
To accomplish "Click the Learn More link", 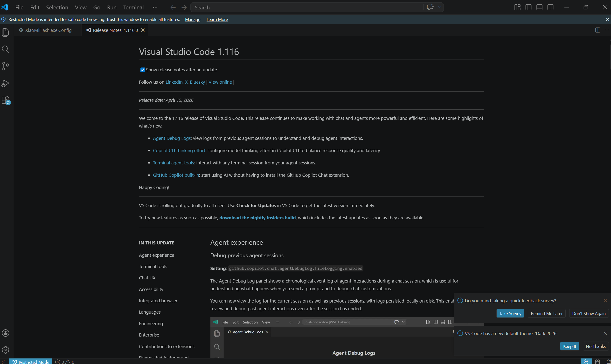I will click(x=217, y=19).
